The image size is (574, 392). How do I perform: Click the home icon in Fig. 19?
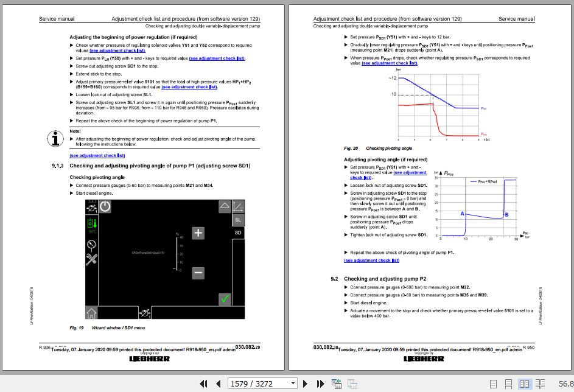point(91,313)
